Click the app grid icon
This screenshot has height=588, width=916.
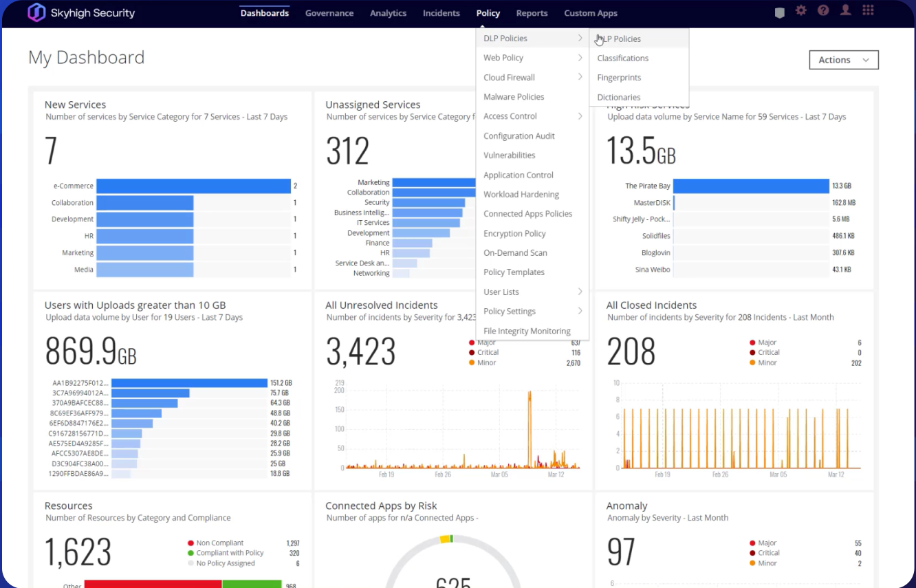click(x=868, y=11)
